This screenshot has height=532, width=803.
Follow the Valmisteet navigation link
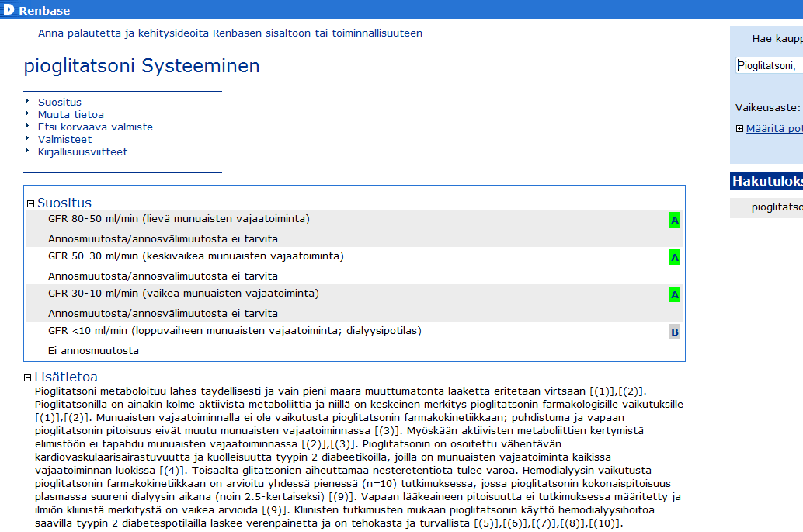(x=64, y=139)
